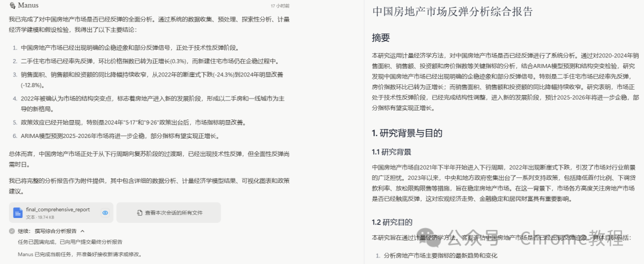The image size is (644, 264).
Task: Click the heading 1. 研究背景与目的
Action: click(407, 133)
